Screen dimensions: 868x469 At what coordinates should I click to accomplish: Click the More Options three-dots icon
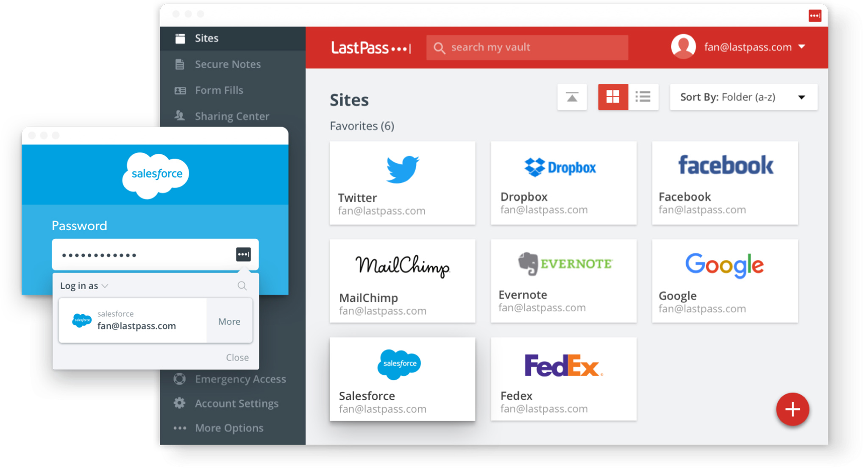(x=180, y=428)
